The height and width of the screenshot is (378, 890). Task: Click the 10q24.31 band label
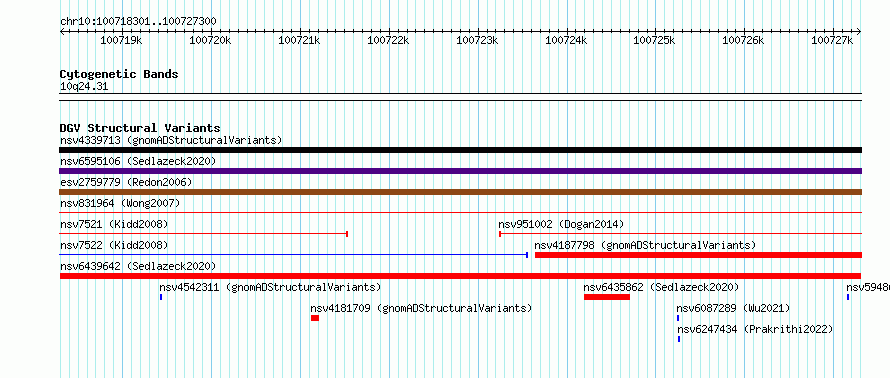(84, 87)
